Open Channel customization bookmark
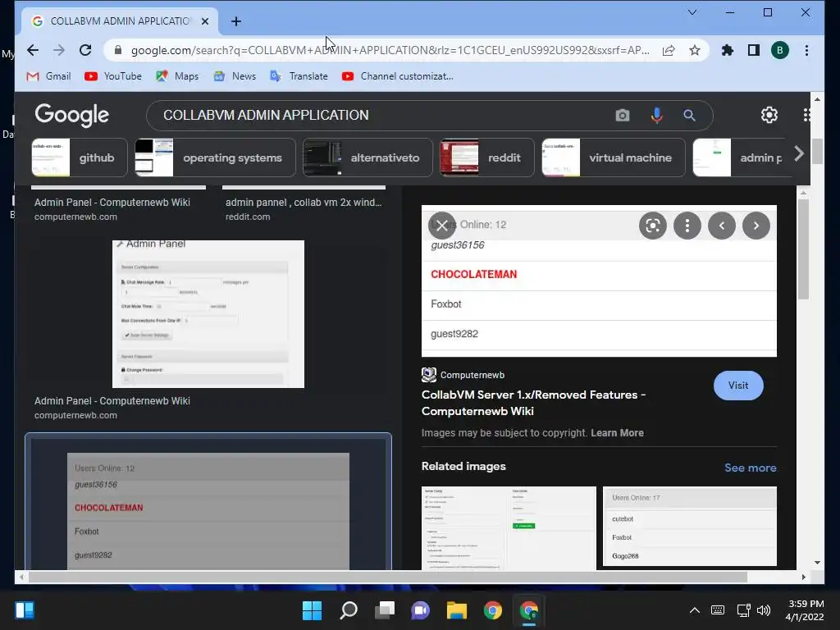 pos(398,76)
